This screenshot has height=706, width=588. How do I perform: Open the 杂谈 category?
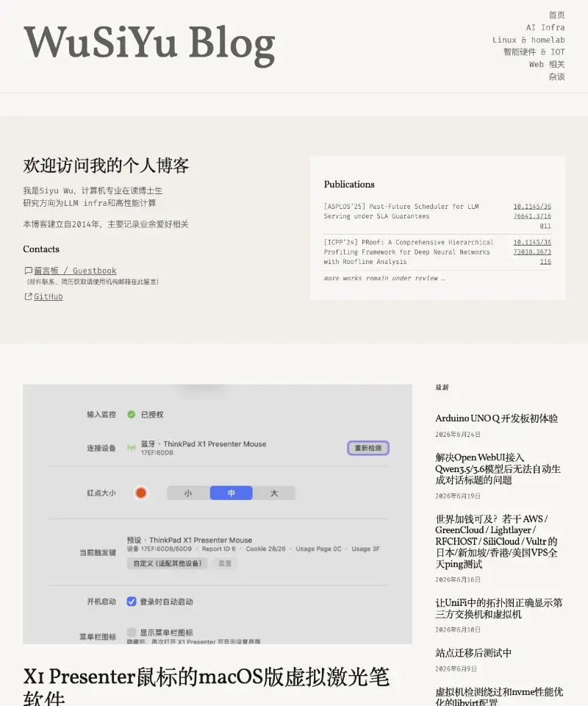556,76
